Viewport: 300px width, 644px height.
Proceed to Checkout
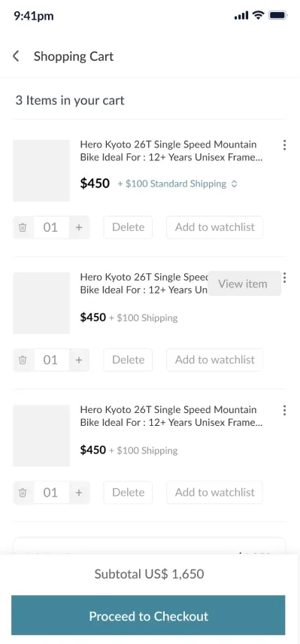coord(148,615)
